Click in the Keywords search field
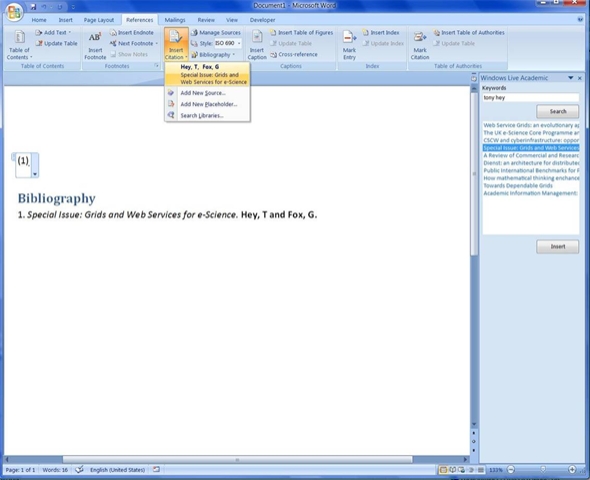The width and height of the screenshot is (590, 480). [531, 97]
